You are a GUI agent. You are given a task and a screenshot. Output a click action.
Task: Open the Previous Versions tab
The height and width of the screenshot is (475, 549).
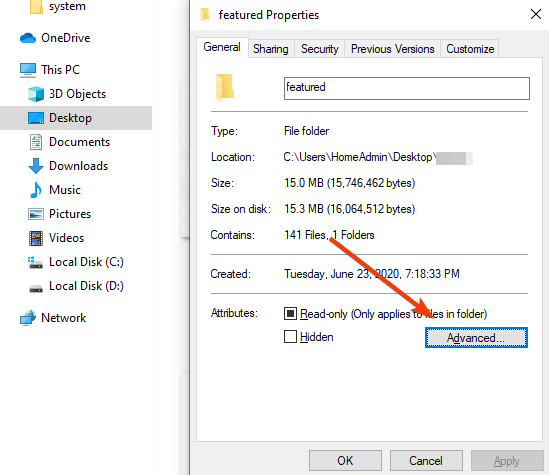point(392,49)
